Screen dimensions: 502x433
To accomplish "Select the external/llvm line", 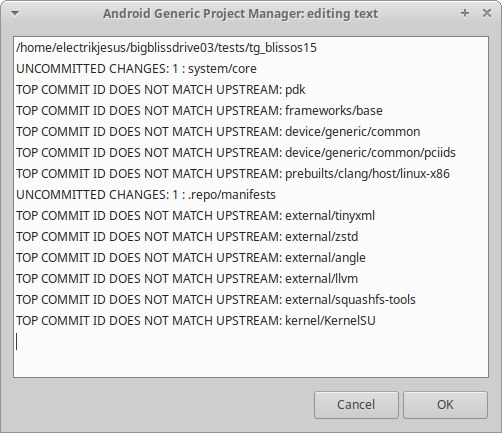I will point(187,279).
